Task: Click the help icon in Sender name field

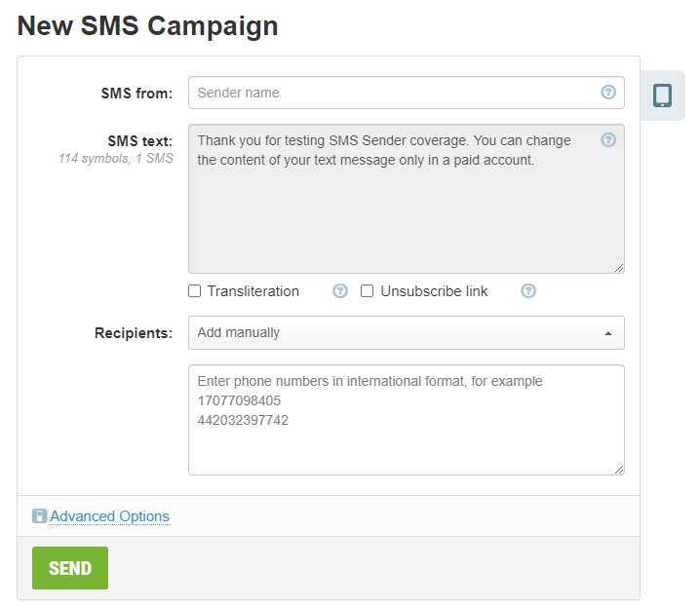Action: [608, 93]
